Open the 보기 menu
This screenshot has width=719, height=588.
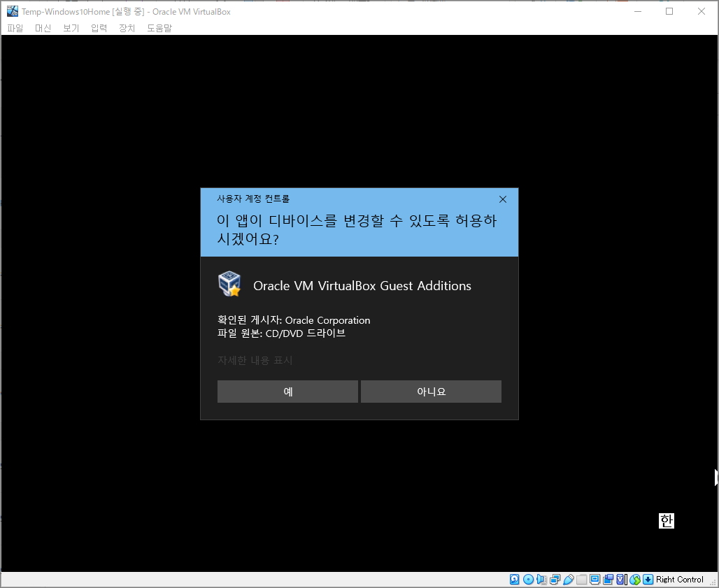pos(71,28)
